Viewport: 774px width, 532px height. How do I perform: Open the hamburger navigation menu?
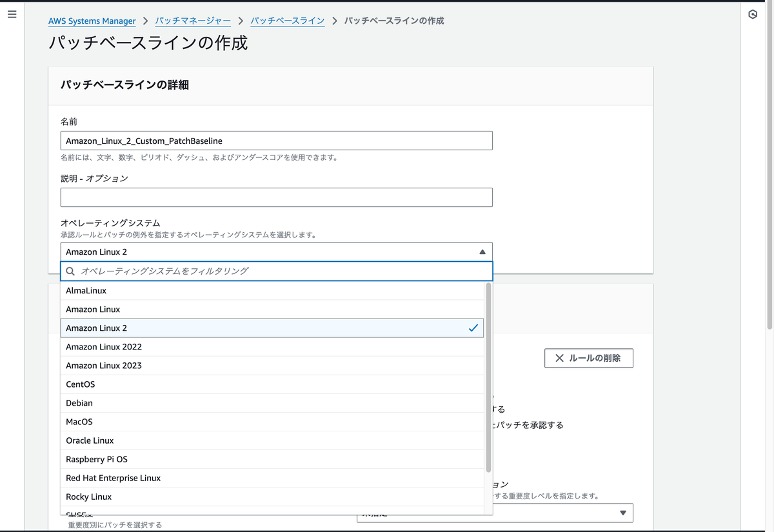coord(12,14)
